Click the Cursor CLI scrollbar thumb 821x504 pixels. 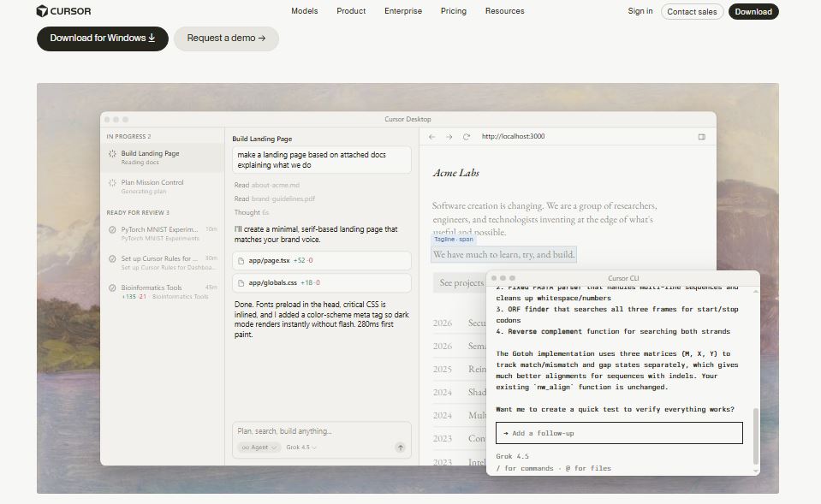point(756,436)
